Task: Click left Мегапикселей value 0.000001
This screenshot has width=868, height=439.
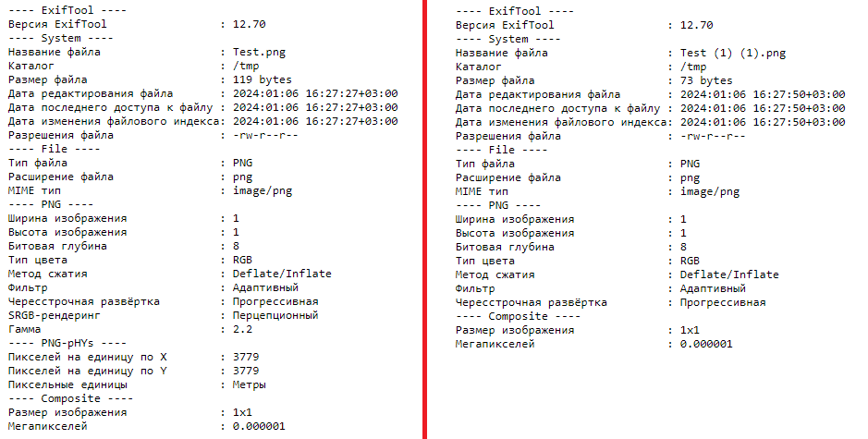Action: click(259, 426)
